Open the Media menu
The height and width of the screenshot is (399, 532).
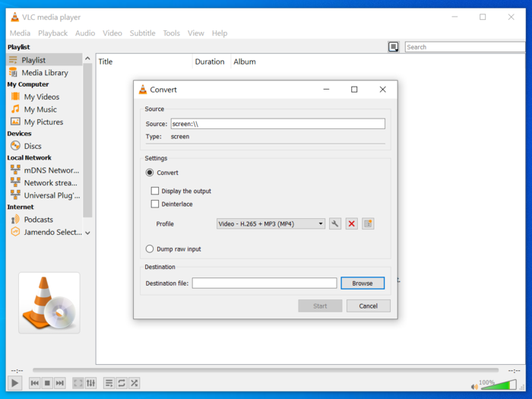tap(20, 33)
